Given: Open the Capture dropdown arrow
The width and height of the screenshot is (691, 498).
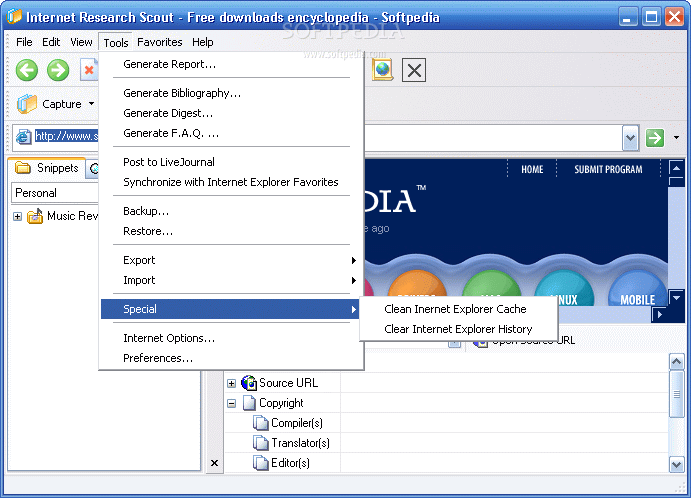Looking at the screenshot, I should click(91, 104).
